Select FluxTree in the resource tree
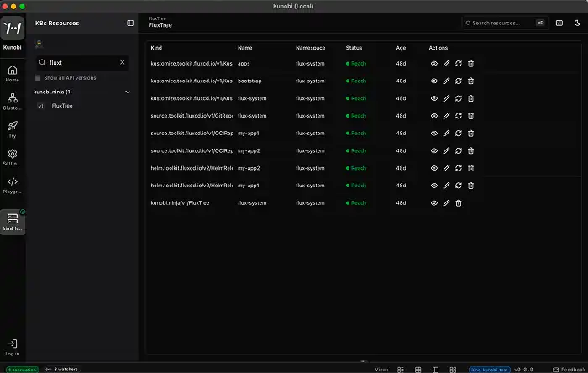The width and height of the screenshot is (588, 373). click(x=62, y=106)
